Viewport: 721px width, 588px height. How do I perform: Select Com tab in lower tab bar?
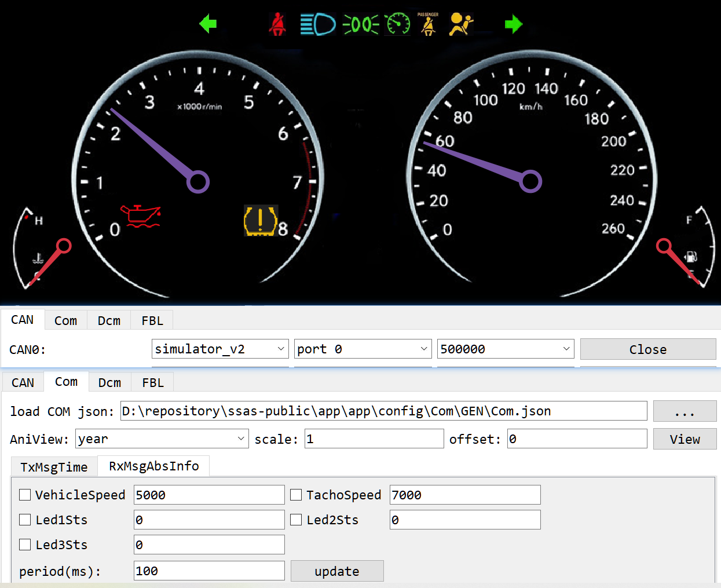(66, 382)
